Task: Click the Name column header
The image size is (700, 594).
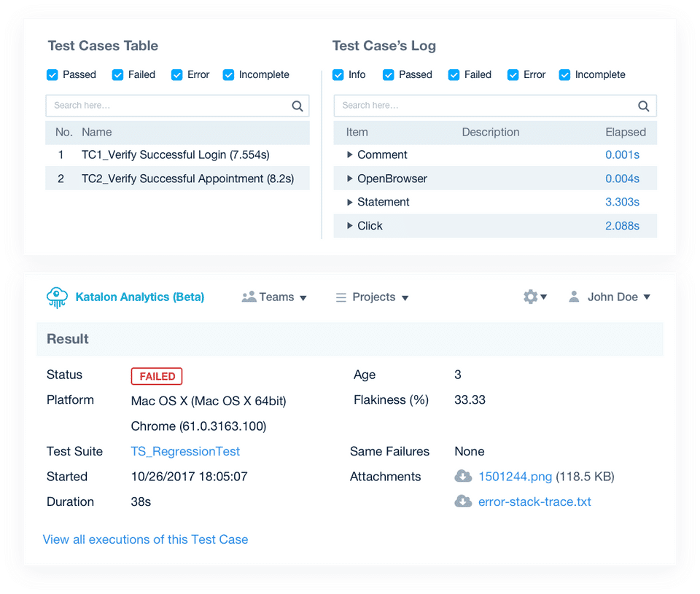Action: point(96,132)
